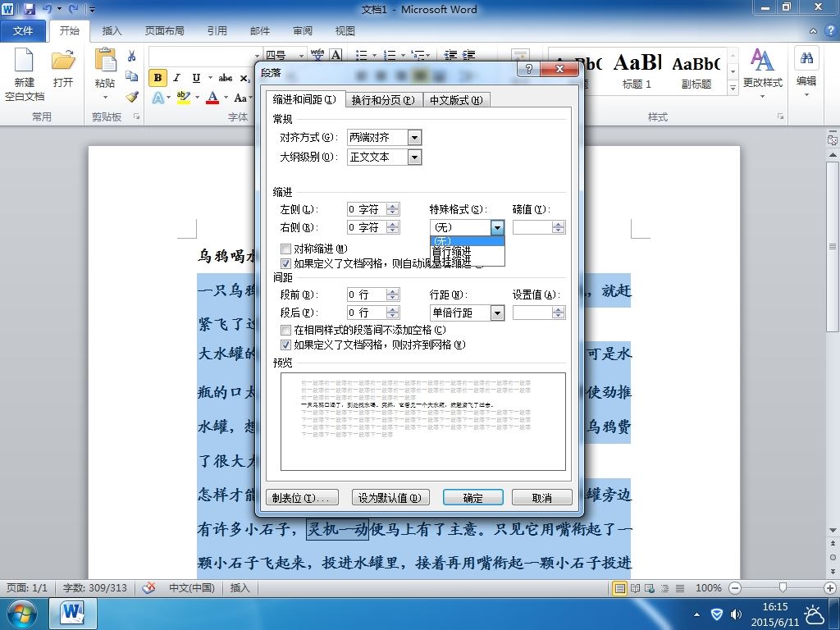Open the line spacing (行距) dropdown
840x630 pixels.
point(497,313)
